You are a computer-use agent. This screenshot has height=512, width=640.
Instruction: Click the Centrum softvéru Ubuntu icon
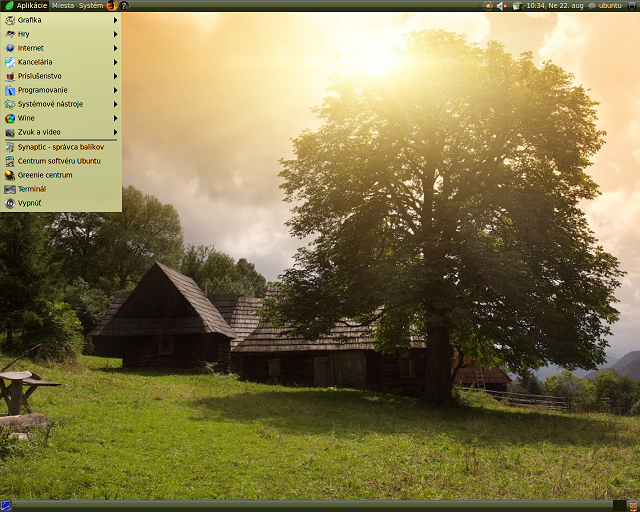10,161
